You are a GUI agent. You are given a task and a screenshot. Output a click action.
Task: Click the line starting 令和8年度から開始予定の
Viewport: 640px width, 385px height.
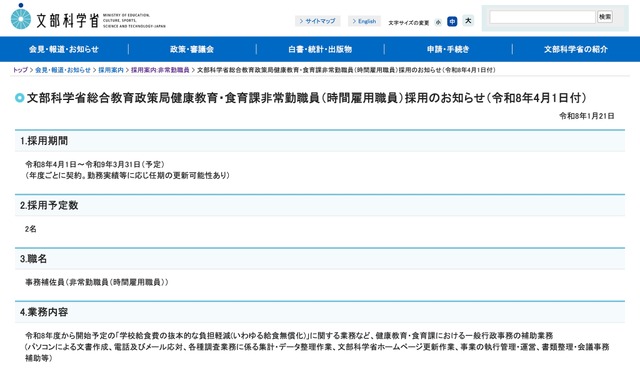tap(289, 336)
